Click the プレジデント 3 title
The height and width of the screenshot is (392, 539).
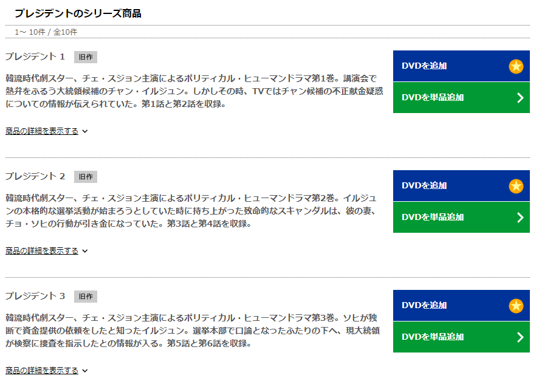point(35,296)
